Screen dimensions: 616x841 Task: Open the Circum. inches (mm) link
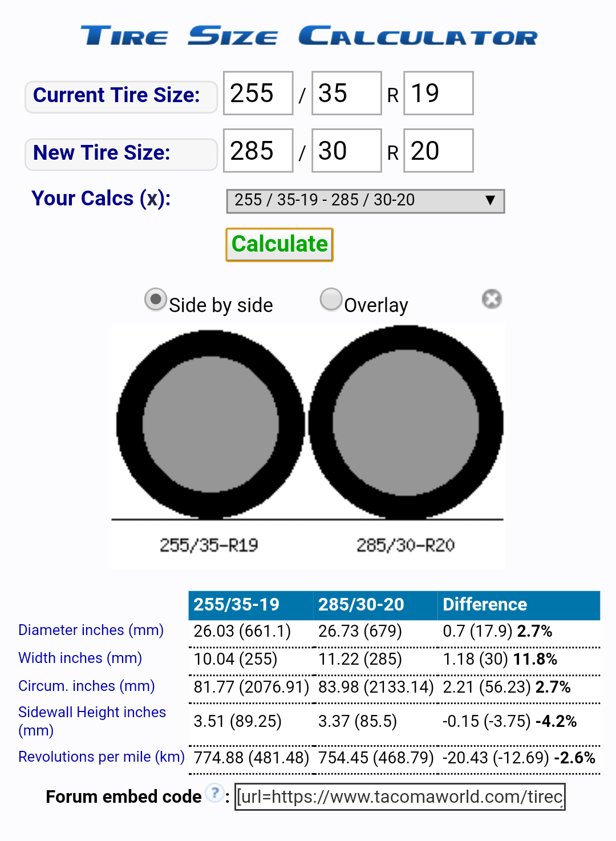[86, 686]
